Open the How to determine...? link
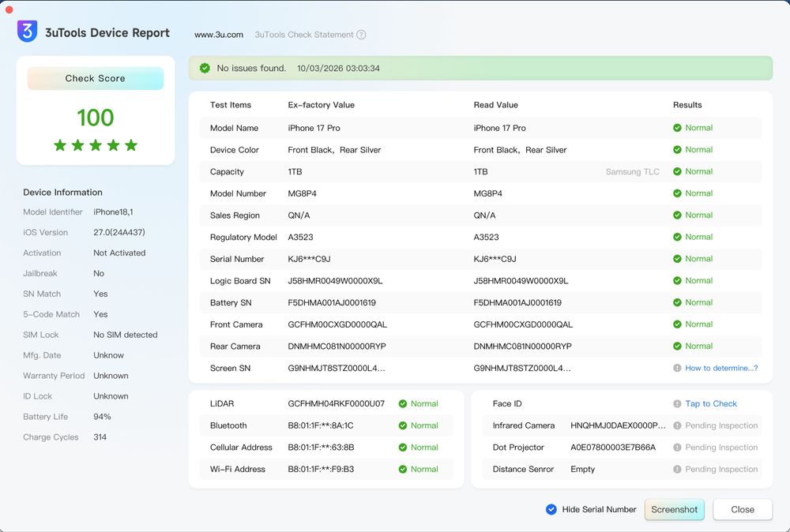The width and height of the screenshot is (790, 532). [x=721, y=368]
